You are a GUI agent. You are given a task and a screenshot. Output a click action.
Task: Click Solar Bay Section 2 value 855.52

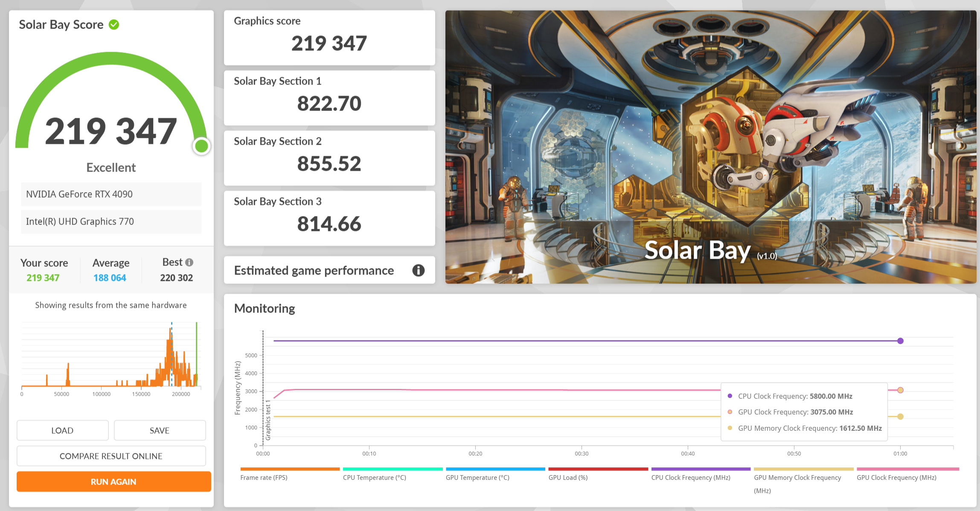(329, 164)
